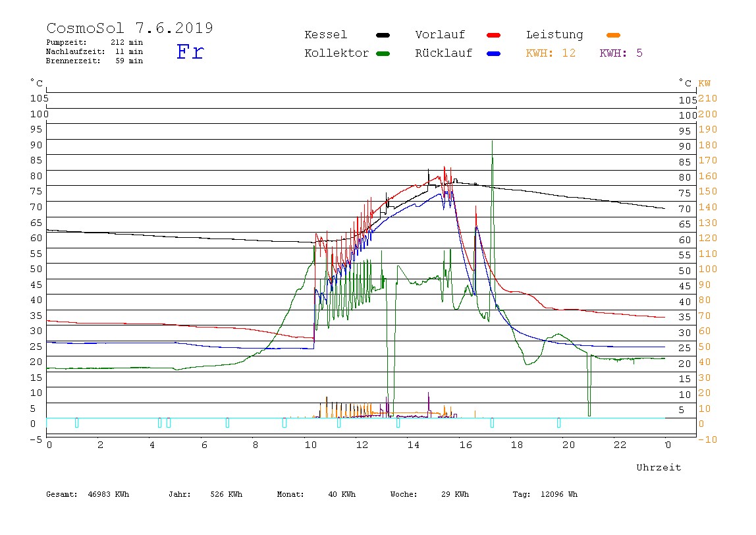The image size is (756, 535).
Task: Click the orange 'KWH: 12' value
Action: coord(551,53)
